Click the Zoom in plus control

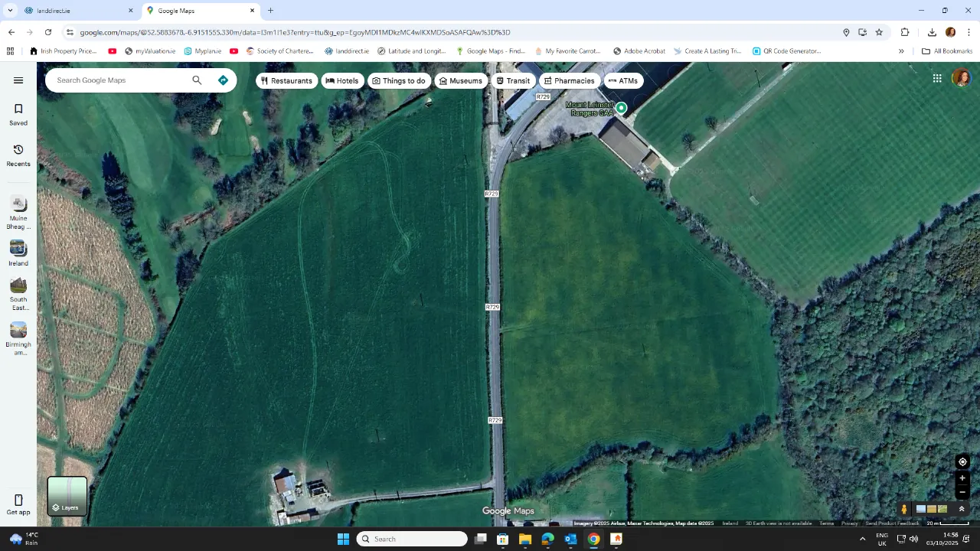(x=962, y=478)
